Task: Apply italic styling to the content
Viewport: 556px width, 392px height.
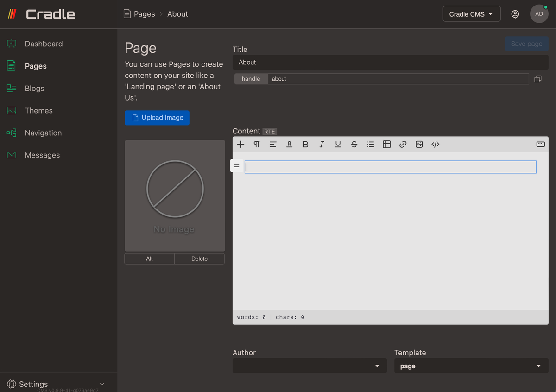Action: [x=322, y=144]
